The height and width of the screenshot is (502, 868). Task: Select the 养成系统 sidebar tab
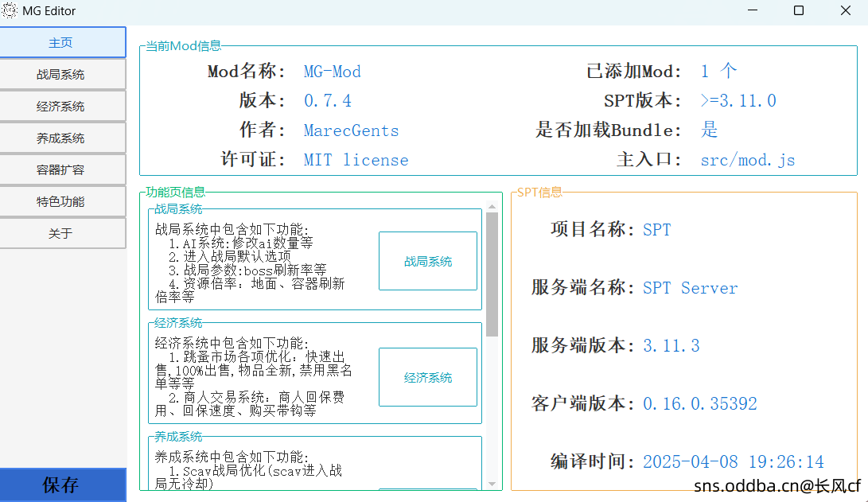pos(63,138)
